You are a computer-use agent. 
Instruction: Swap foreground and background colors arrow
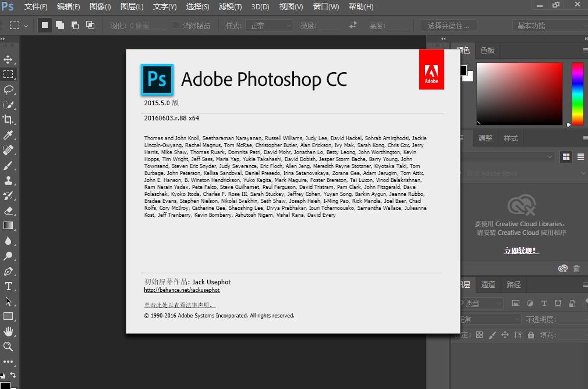(13, 375)
